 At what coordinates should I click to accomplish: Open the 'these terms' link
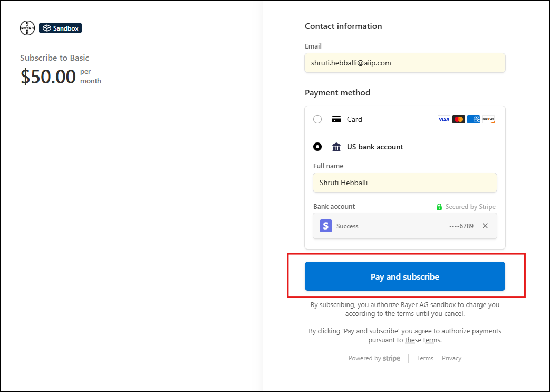[x=422, y=340]
